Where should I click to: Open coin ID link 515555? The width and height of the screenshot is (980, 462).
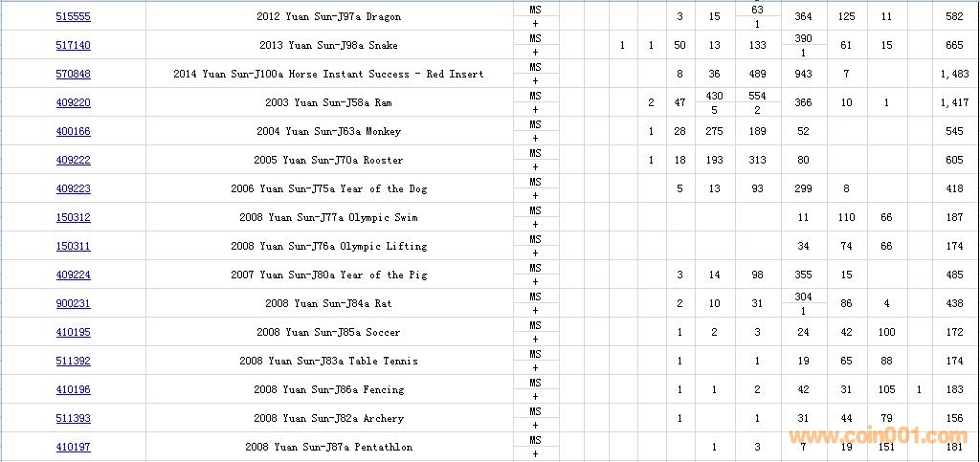[x=73, y=17]
